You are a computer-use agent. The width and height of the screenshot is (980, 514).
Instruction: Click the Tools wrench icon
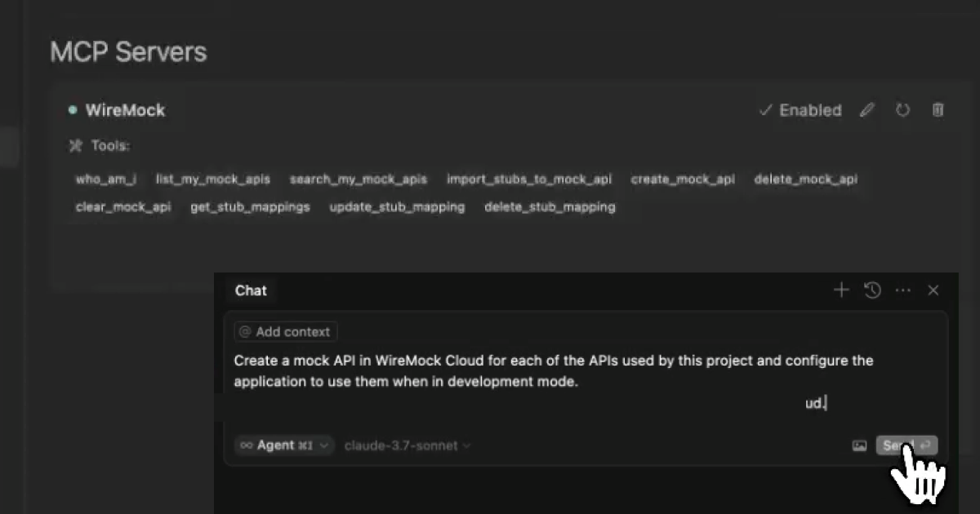tap(76, 146)
